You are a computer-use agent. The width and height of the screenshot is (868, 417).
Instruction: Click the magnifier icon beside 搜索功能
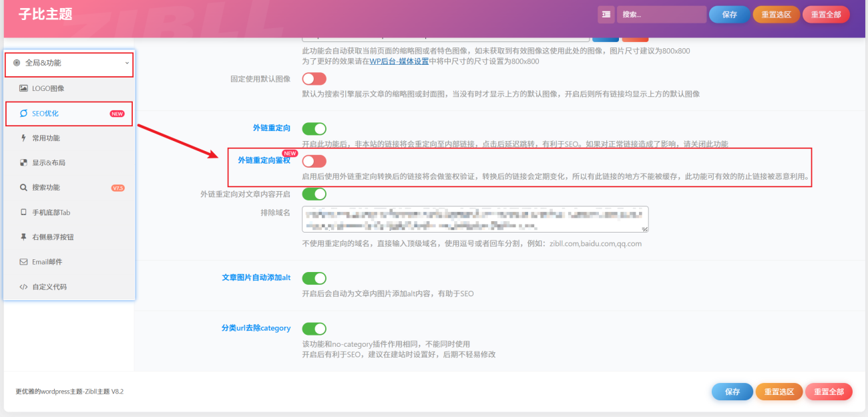pyautogui.click(x=23, y=188)
